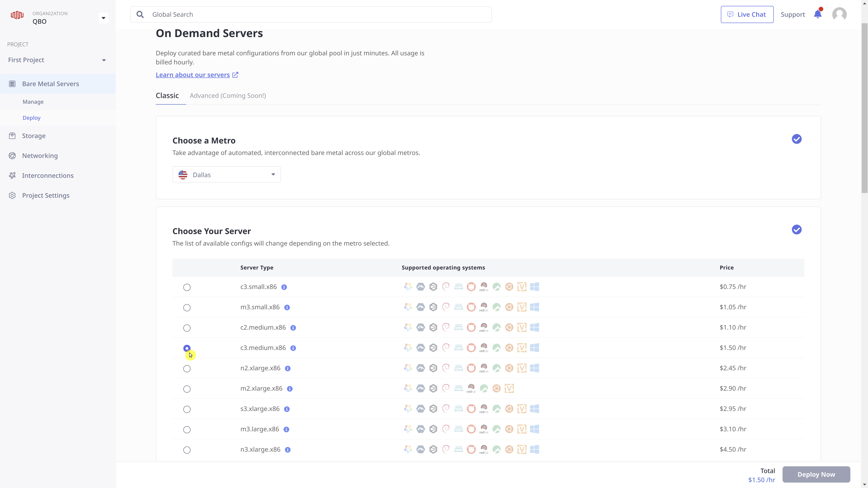
Task: Switch to the Advanced (Coming Soon!) tab
Action: (228, 96)
